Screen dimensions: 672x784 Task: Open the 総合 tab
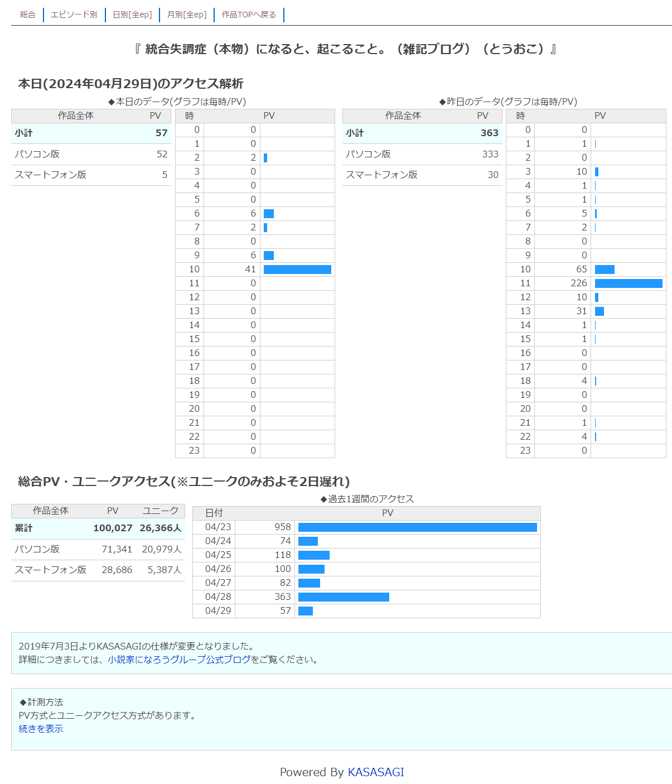click(27, 15)
